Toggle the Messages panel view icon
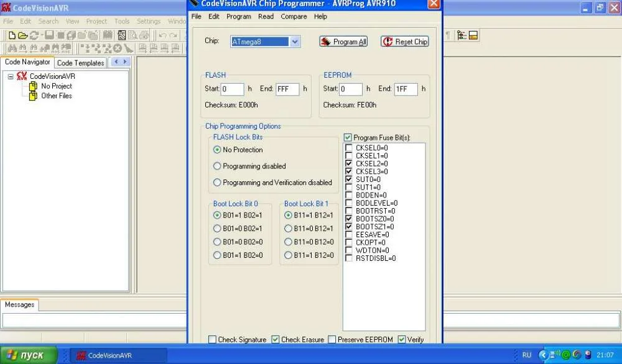This screenshot has height=364, width=622. coord(473,35)
